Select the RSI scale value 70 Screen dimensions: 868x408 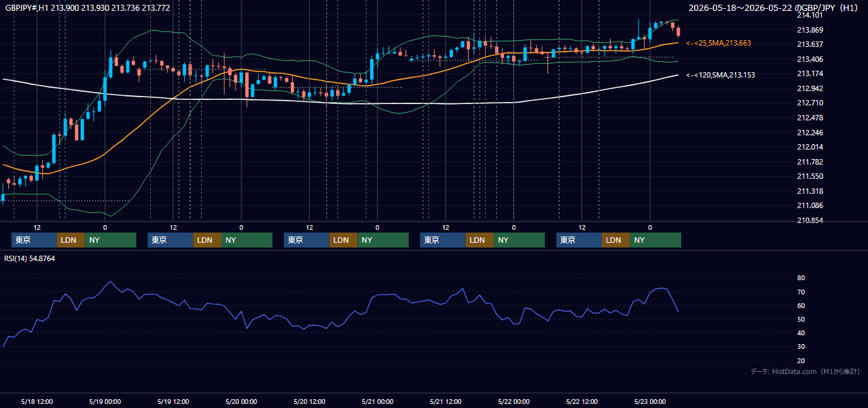coord(801,292)
